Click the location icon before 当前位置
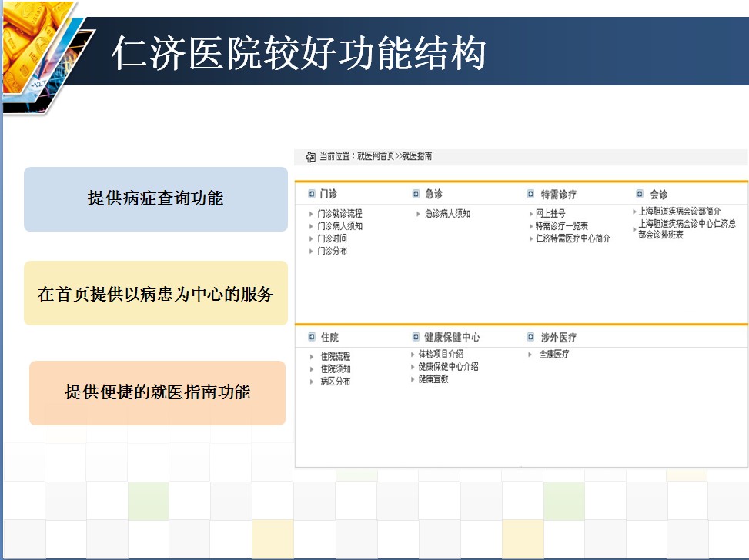 point(310,157)
